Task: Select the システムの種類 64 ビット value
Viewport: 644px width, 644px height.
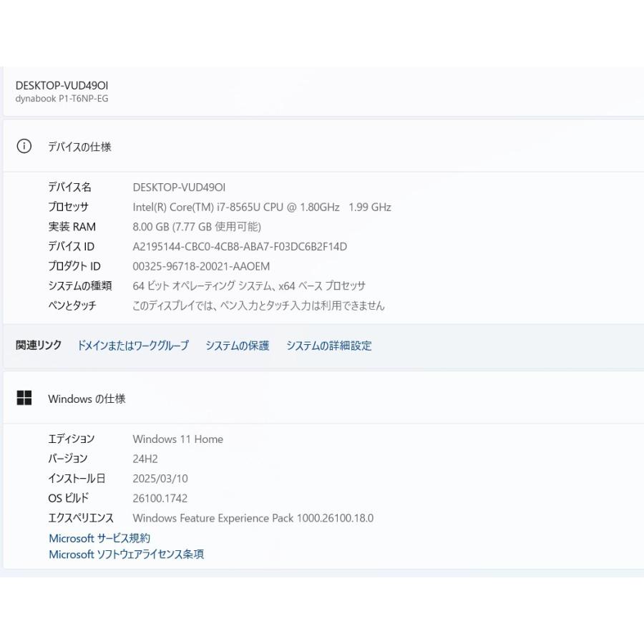Action: [249, 286]
